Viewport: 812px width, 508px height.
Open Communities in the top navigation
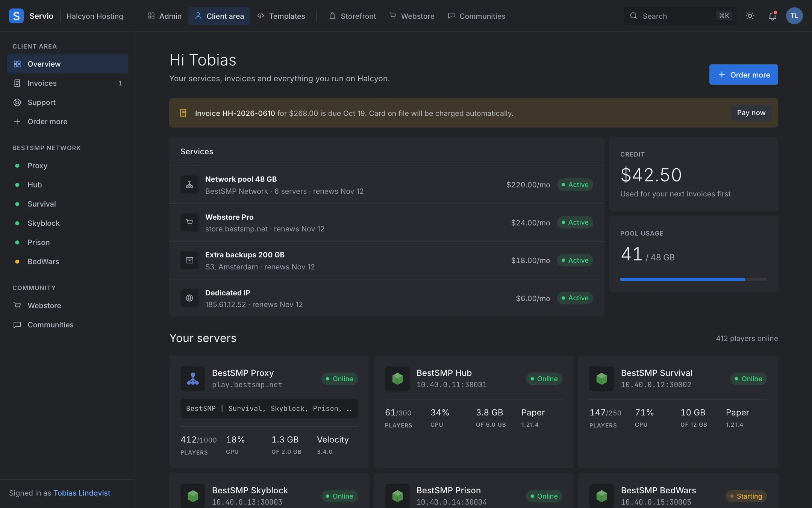coord(477,16)
